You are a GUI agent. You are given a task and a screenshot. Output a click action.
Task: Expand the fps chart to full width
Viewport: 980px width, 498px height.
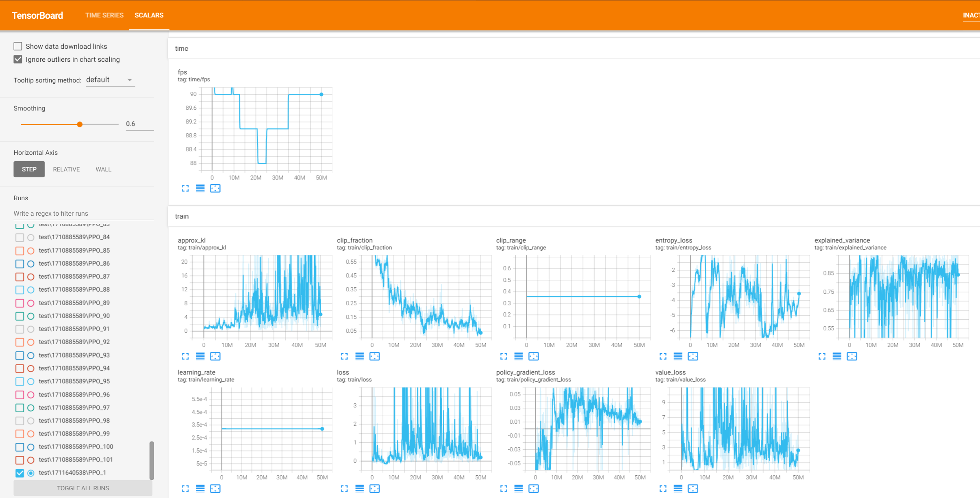coord(185,188)
